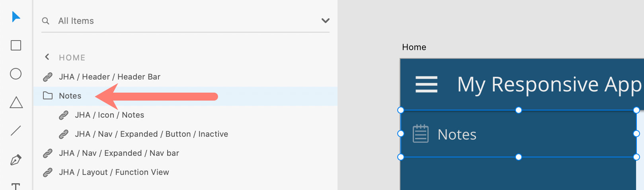Select JHA / Nav / Expanded / Nav bar layer

pyautogui.click(x=119, y=153)
